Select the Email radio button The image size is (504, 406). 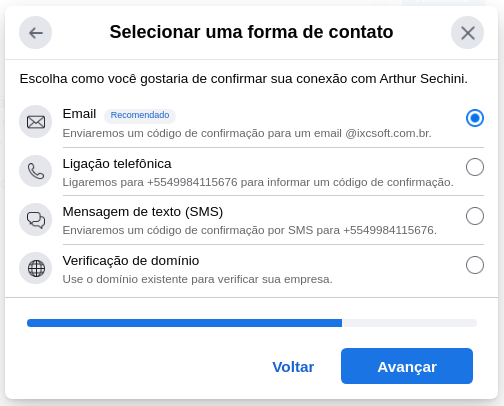[x=475, y=118]
